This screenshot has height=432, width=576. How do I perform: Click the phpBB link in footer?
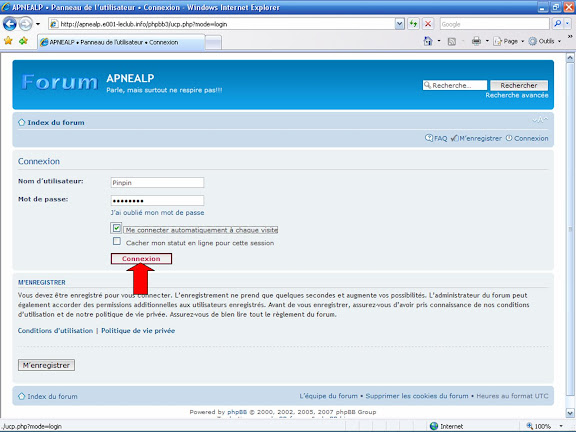click(x=237, y=412)
